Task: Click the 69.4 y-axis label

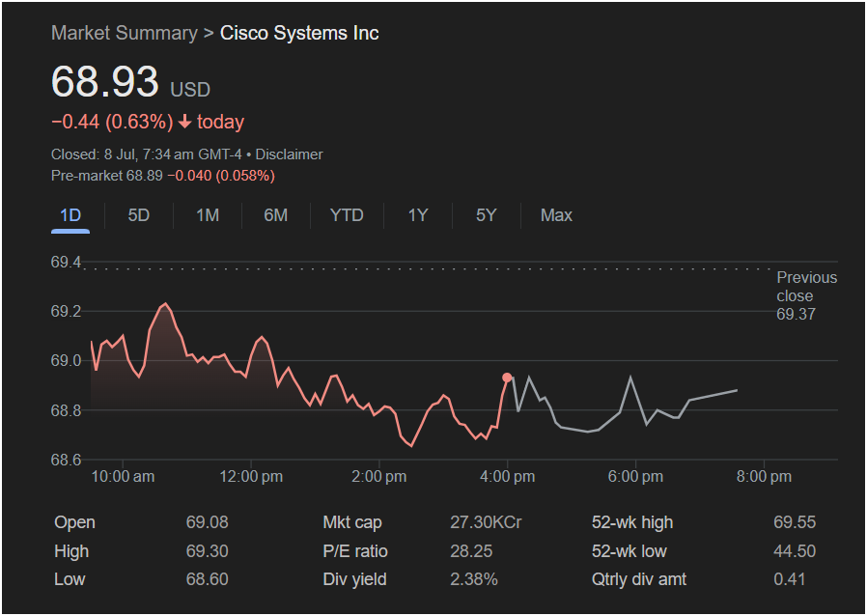Action: [66, 262]
